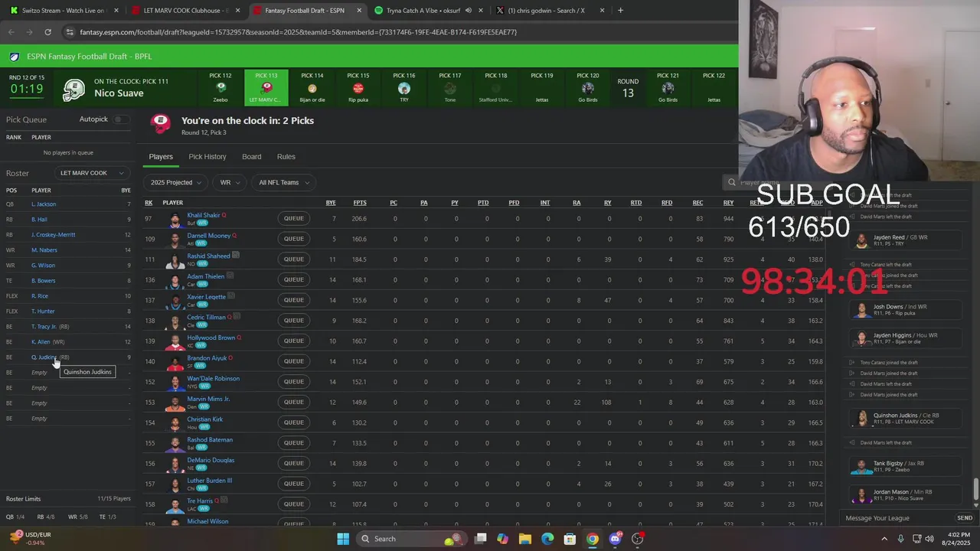Click Q. Judkins in roster
The height and width of the screenshot is (551, 980).
click(x=44, y=357)
